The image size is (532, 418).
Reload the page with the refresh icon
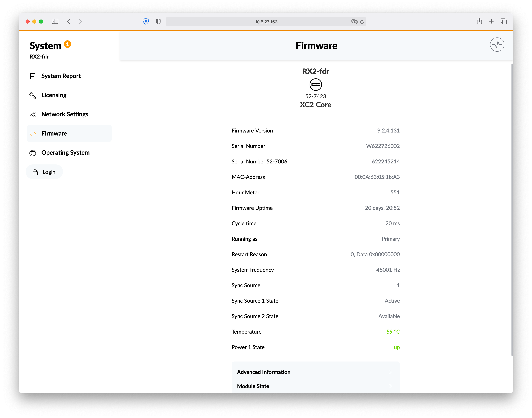[362, 22]
